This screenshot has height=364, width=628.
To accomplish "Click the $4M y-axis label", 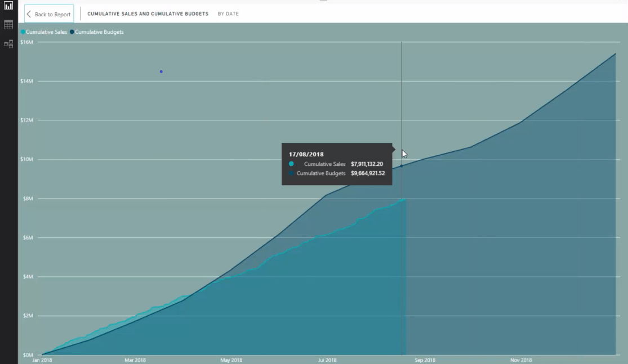I will click(28, 277).
